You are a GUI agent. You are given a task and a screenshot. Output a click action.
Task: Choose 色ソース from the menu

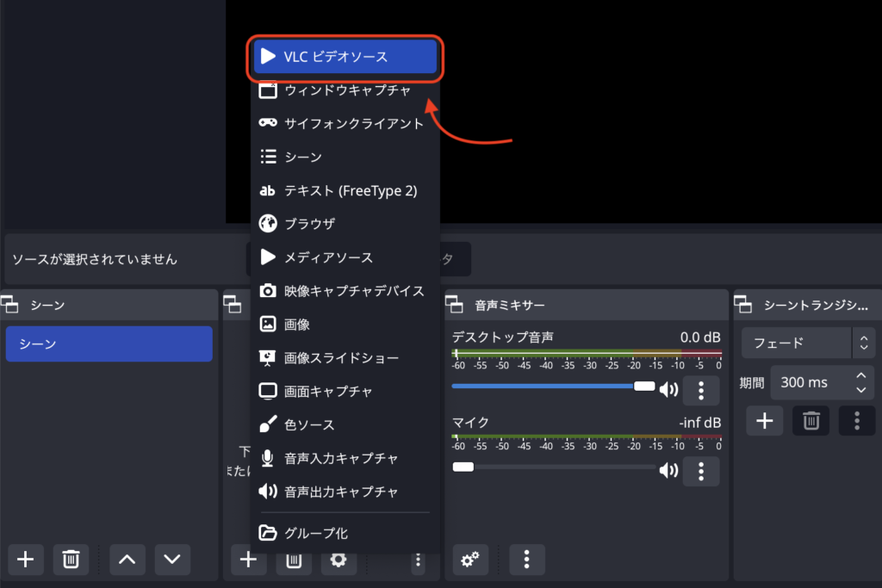pyautogui.click(x=345, y=424)
